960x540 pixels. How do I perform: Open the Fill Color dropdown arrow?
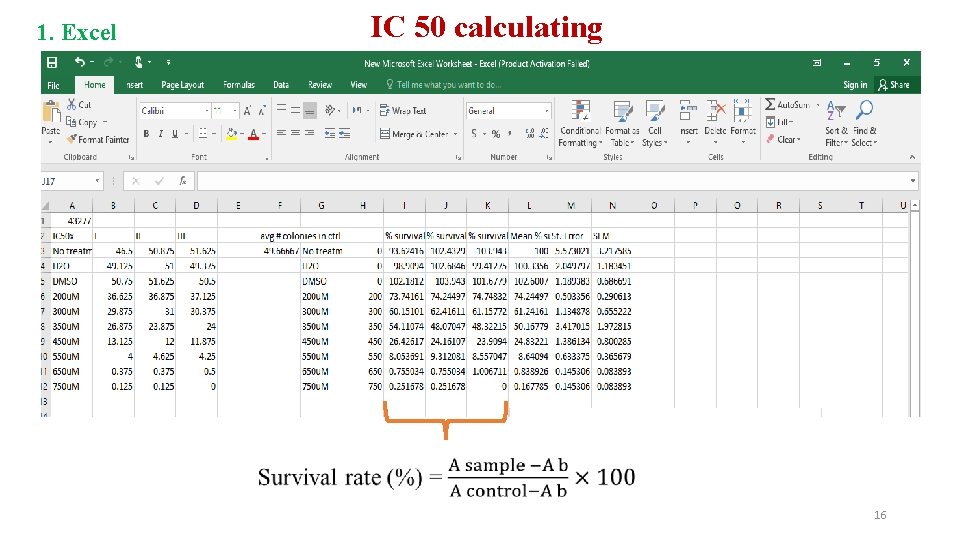242,134
